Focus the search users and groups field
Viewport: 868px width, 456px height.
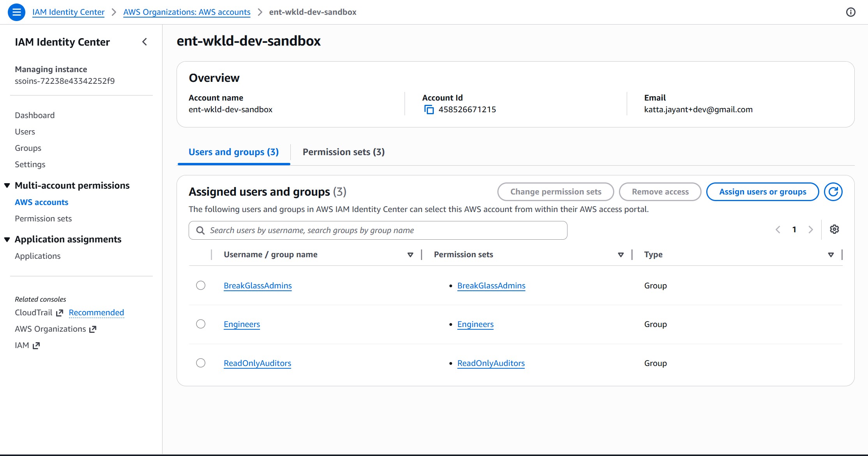(378, 230)
